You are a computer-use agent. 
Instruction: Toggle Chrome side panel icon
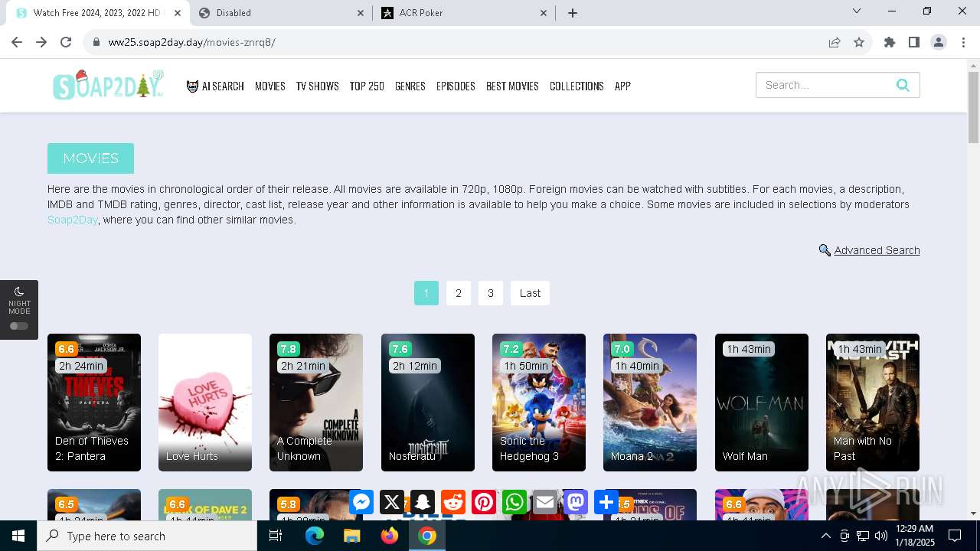coord(914,42)
